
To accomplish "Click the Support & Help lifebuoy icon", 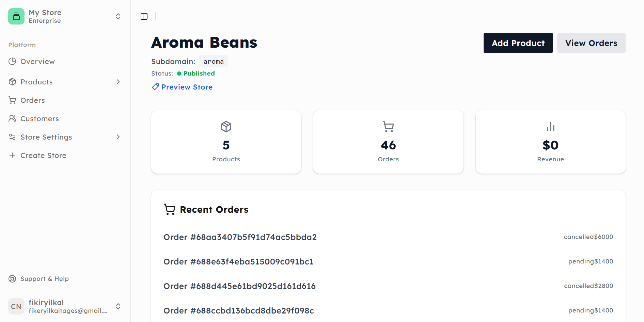I will (x=12, y=279).
